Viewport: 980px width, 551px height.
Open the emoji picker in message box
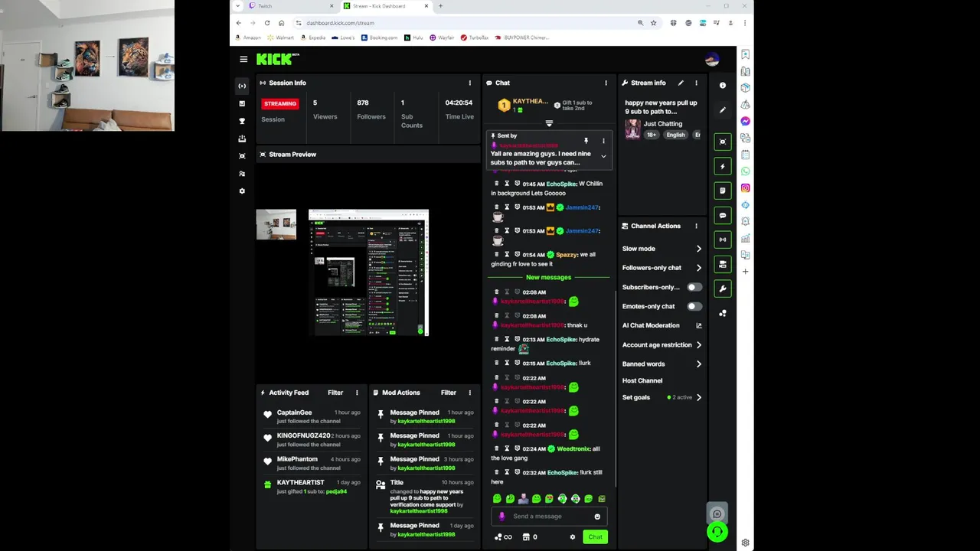[597, 517]
